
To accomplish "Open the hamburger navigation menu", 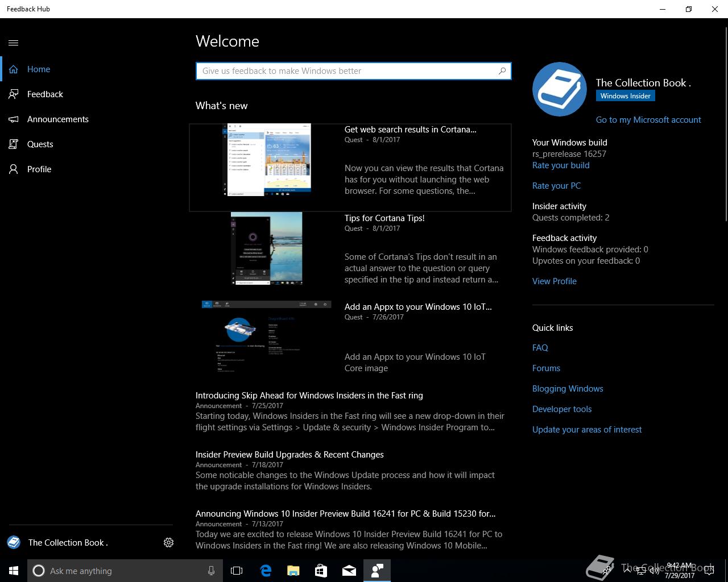I will 14,43.
